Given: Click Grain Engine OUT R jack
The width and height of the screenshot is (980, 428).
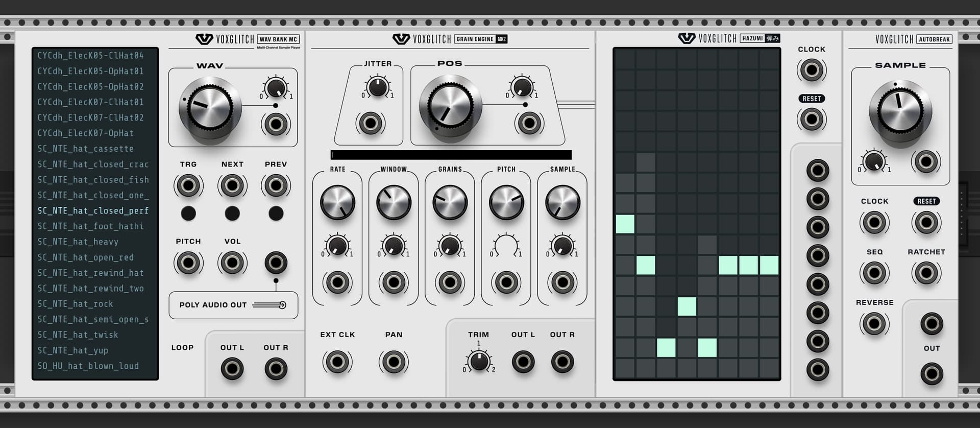Looking at the screenshot, I should tap(562, 362).
